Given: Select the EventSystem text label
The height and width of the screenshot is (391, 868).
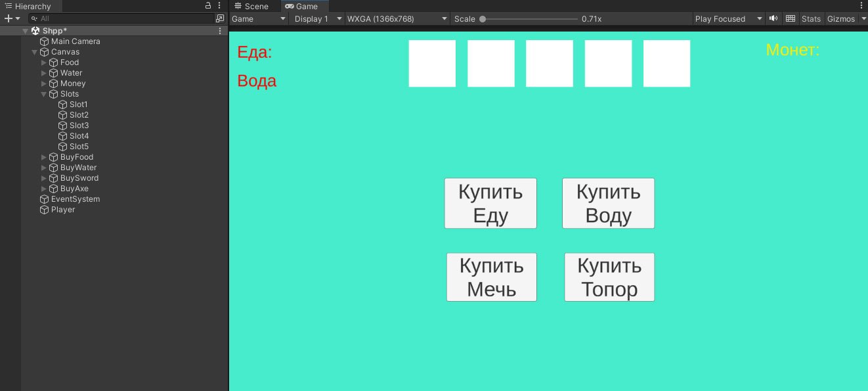Looking at the screenshot, I should coord(76,199).
